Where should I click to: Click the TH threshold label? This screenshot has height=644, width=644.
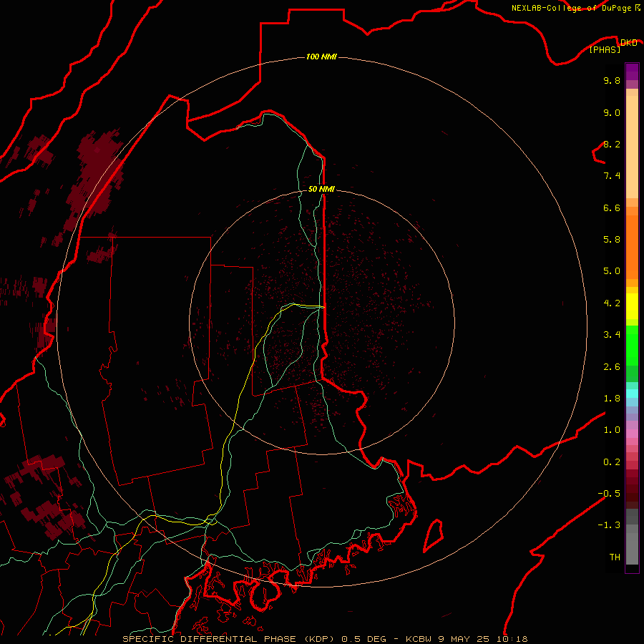tap(615, 557)
